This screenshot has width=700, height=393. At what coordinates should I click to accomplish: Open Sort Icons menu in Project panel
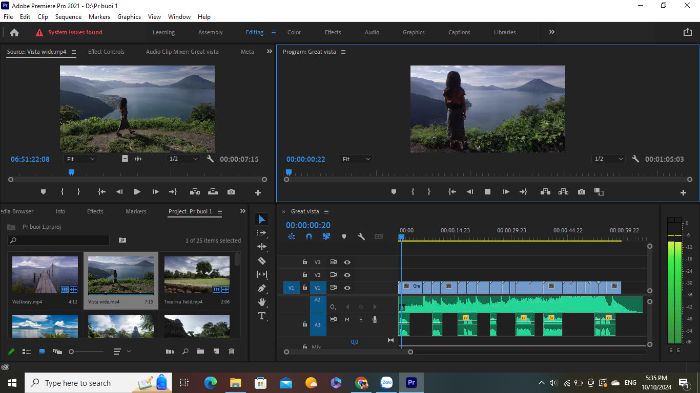click(121, 351)
